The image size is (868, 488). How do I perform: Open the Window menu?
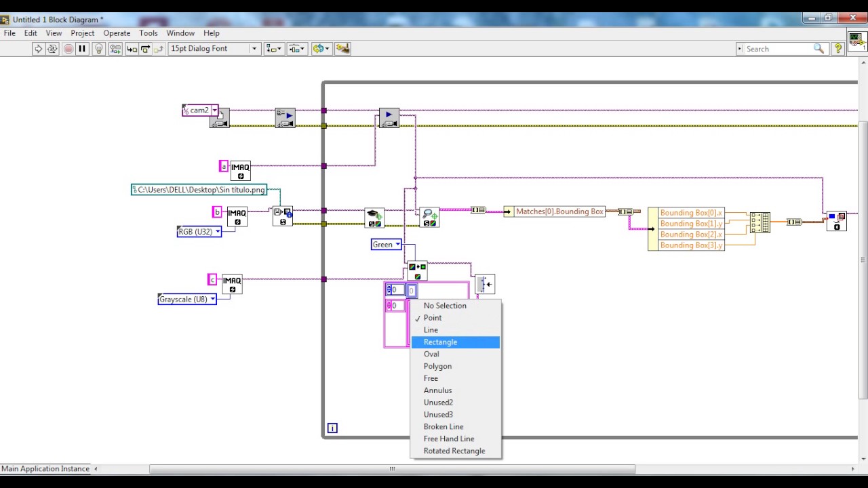180,33
